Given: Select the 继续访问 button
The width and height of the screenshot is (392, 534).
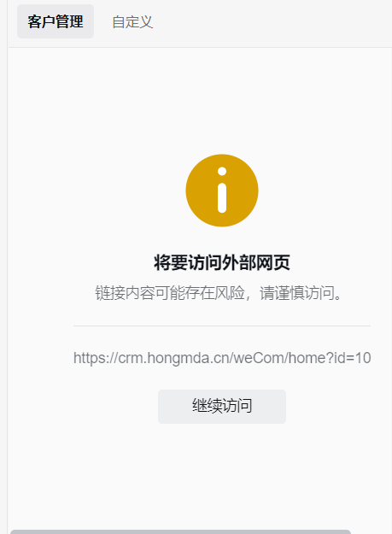Looking at the screenshot, I should 222,407.
